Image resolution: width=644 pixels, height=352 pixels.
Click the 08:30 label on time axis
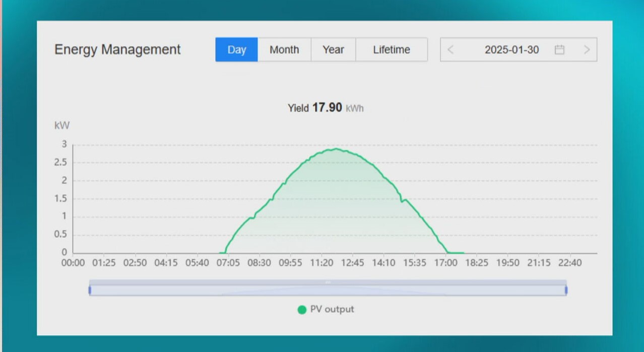(x=259, y=263)
